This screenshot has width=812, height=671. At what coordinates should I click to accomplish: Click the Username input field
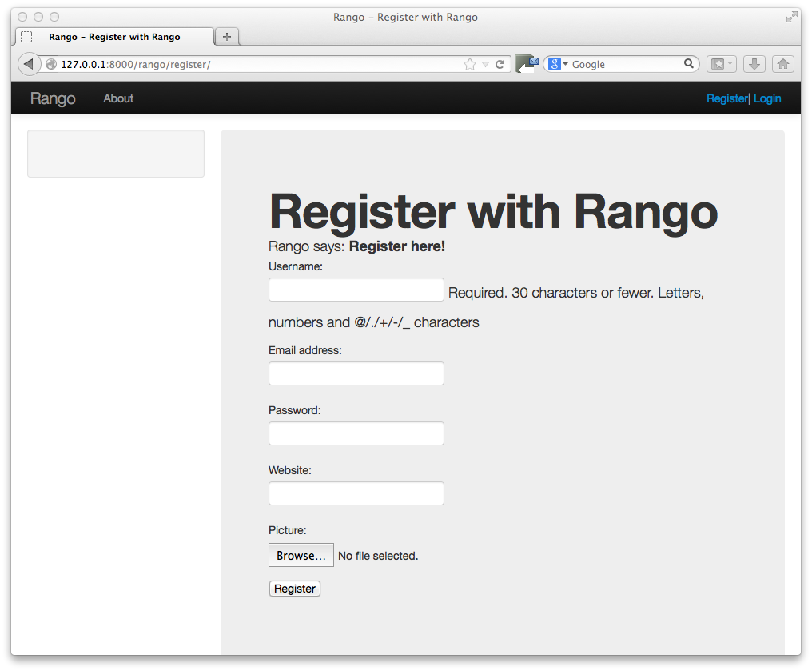coord(356,290)
